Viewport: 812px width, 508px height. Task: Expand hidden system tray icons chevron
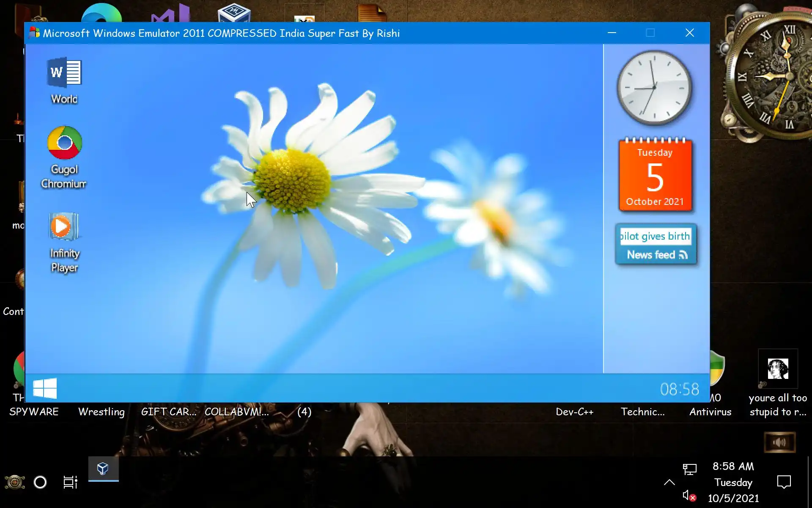click(669, 482)
